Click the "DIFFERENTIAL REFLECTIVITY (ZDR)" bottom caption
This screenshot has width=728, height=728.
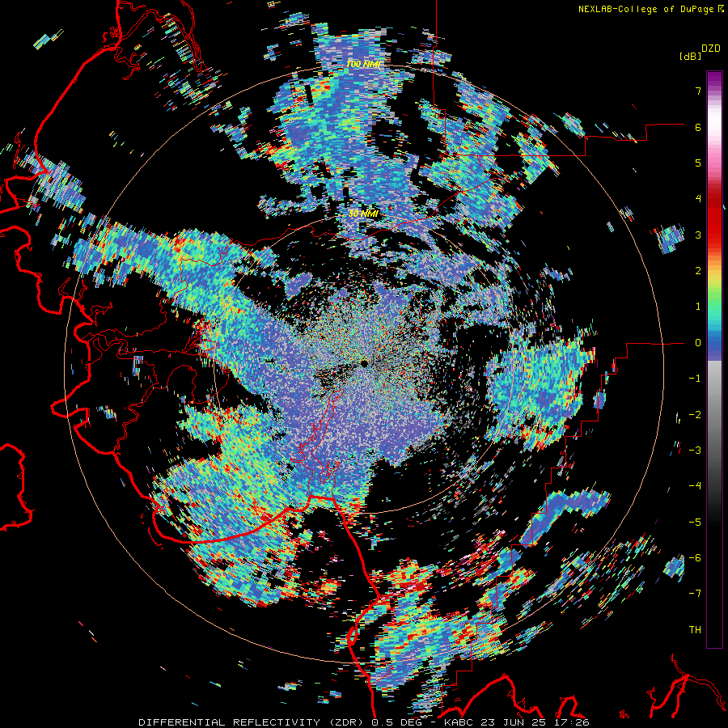point(252,722)
